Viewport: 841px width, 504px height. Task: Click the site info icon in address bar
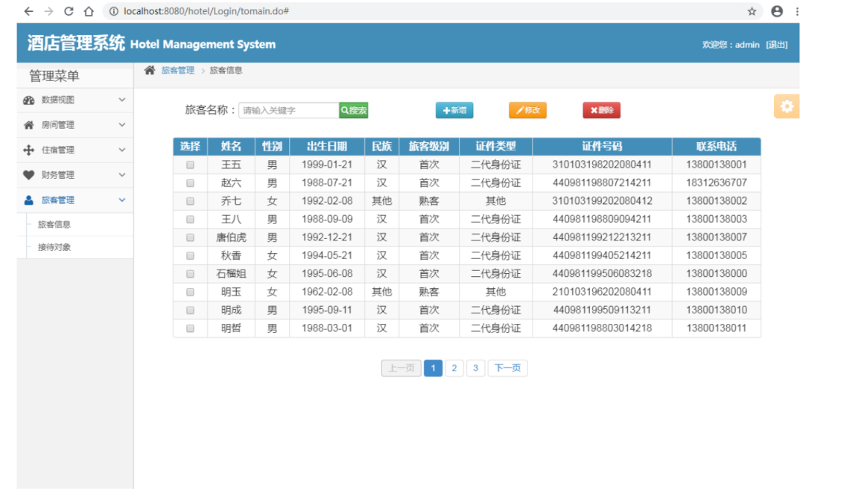(x=114, y=11)
